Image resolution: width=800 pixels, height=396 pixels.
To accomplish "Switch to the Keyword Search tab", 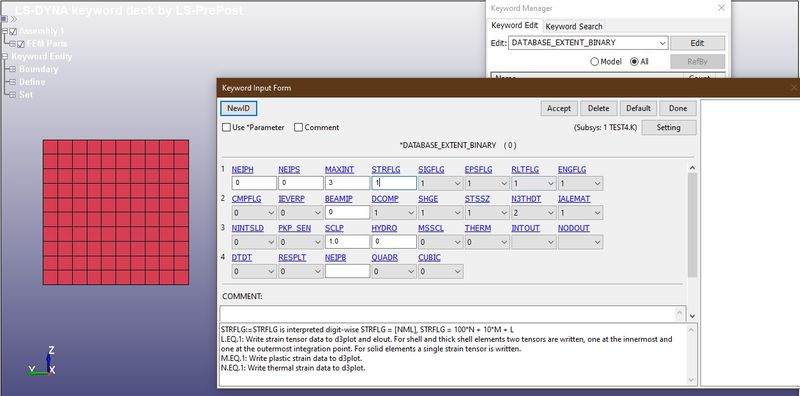I will tap(574, 26).
